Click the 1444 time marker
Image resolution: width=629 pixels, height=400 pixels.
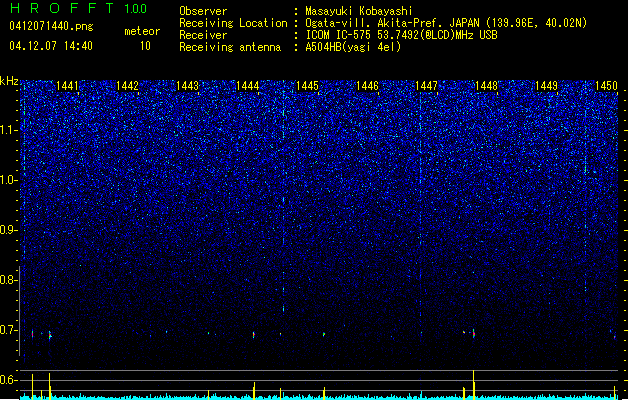248,86
